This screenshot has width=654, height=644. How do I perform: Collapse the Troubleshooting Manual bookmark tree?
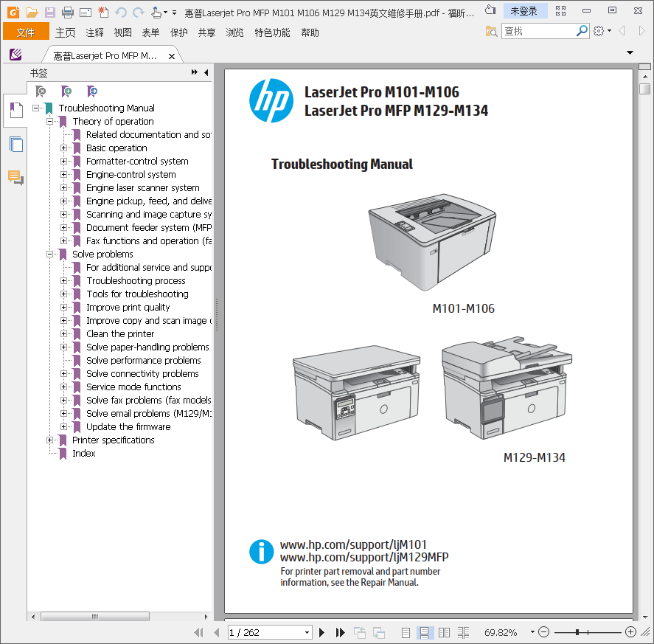(x=36, y=108)
